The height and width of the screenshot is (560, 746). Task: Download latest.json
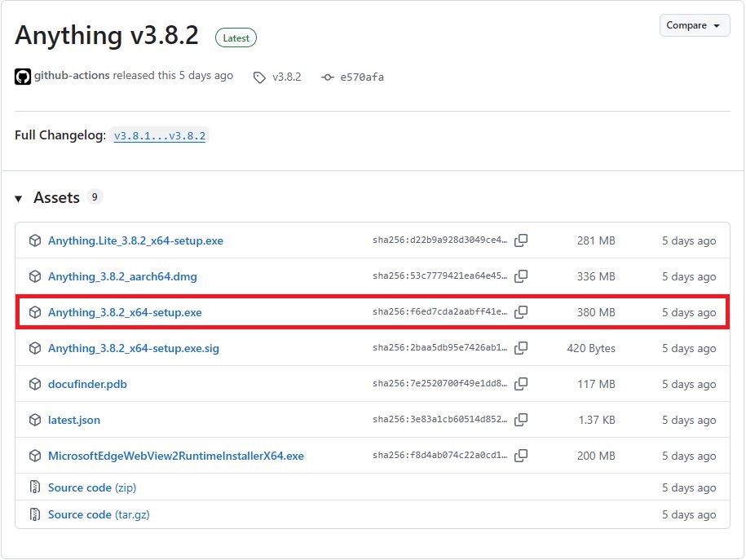pos(74,420)
